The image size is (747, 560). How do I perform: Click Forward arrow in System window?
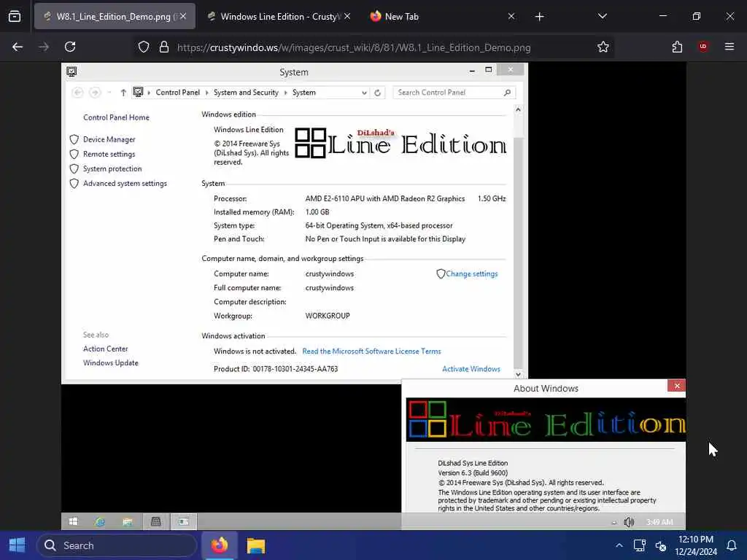tap(95, 93)
